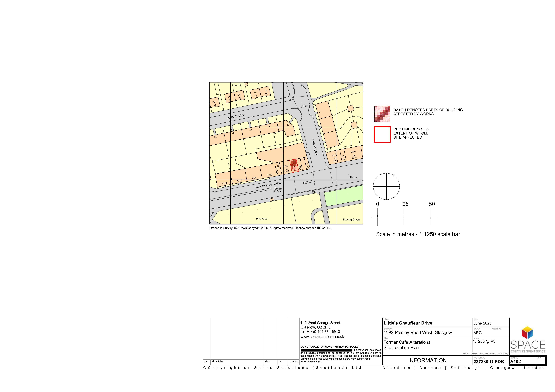Click the drawn-by initials AEG
555x392 pixels.
[x=478, y=333]
